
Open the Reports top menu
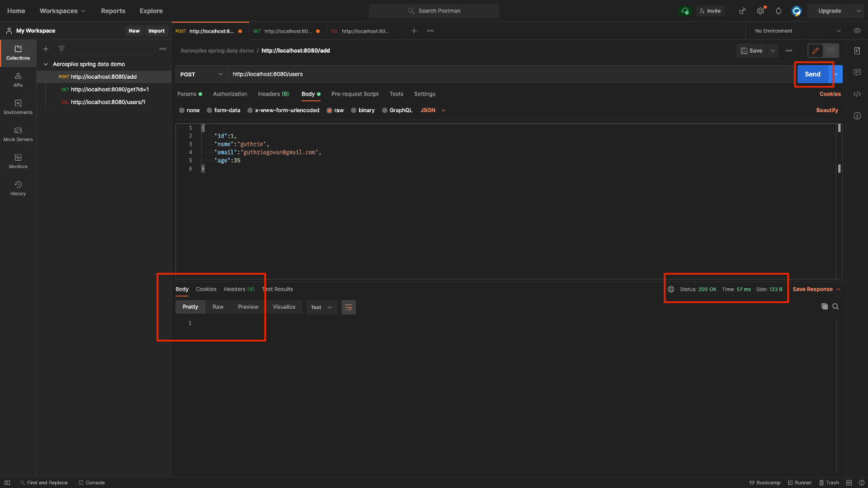(113, 11)
